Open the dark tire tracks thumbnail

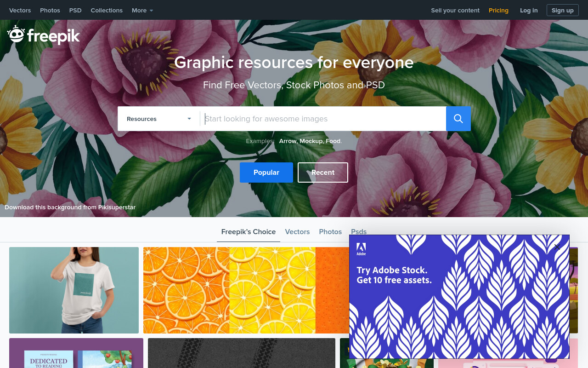[x=242, y=353]
